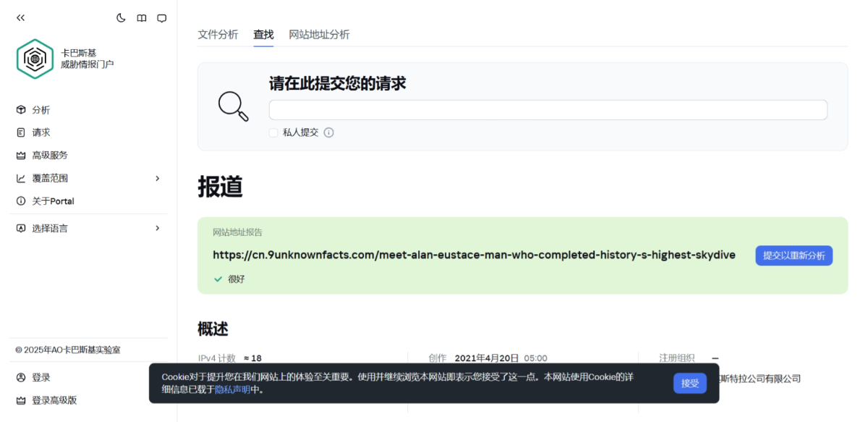
Task: Click the 卡巴斯基 威胁情报门户 title
Action: (88, 59)
